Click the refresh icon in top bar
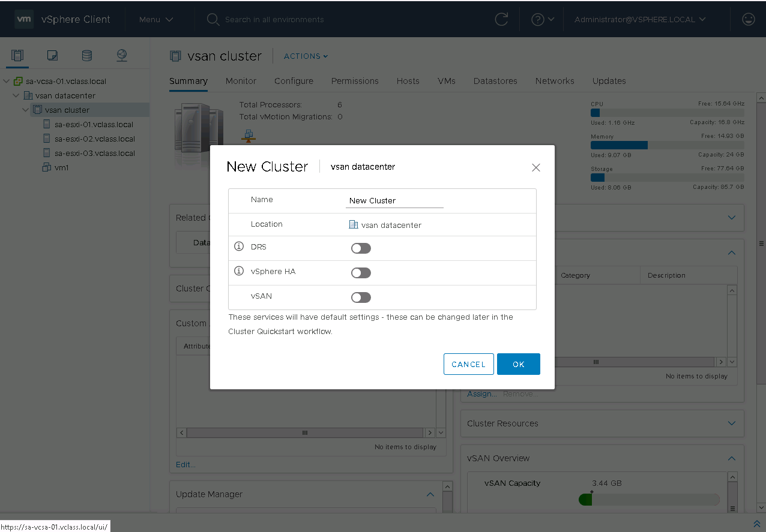The height and width of the screenshot is (532, 766). (x=501, y=19)
